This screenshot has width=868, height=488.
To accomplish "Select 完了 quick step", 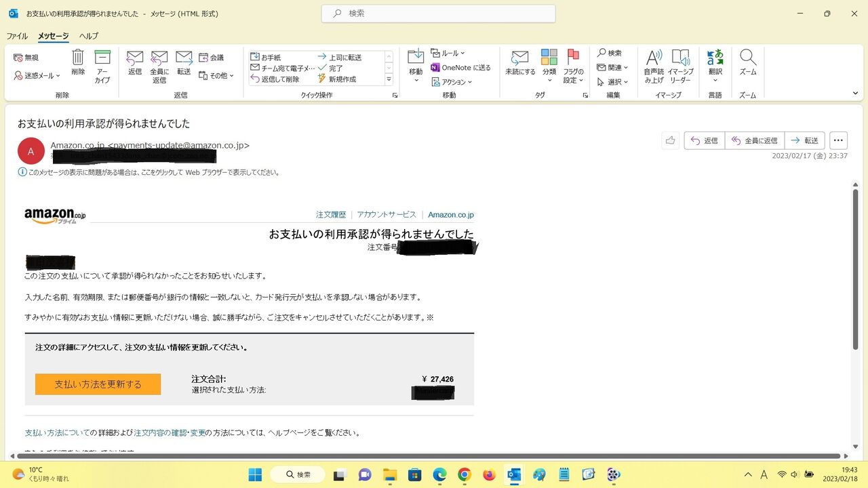I will (x=330, y=68).
